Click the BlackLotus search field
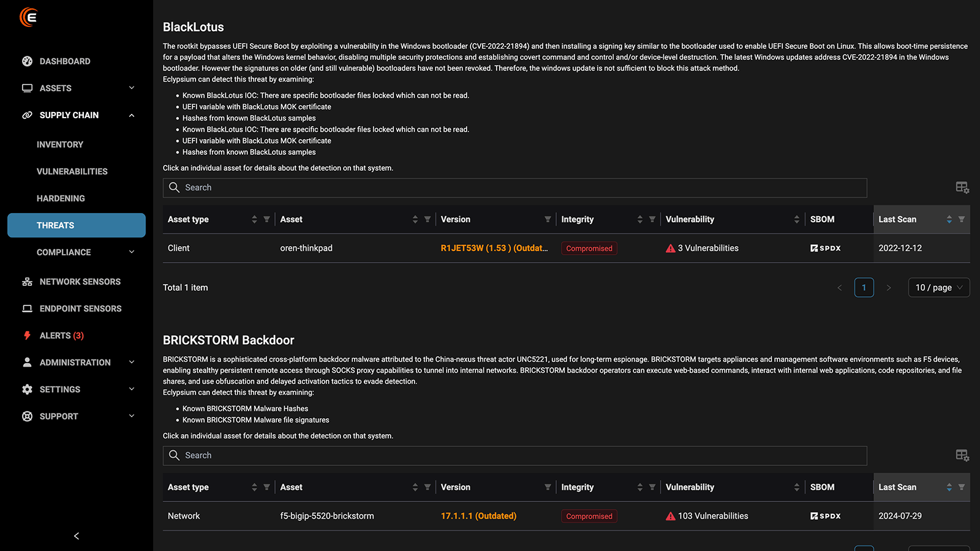This screenshot has width=980, height=551. point(514,187)
